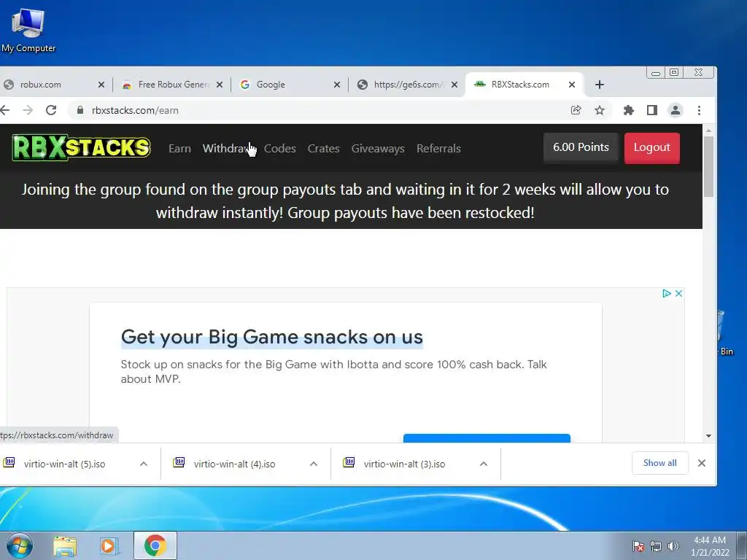Open Chrome three-dot menu
The width and height of the screenshot is (747, 560).
pos(699,111)
